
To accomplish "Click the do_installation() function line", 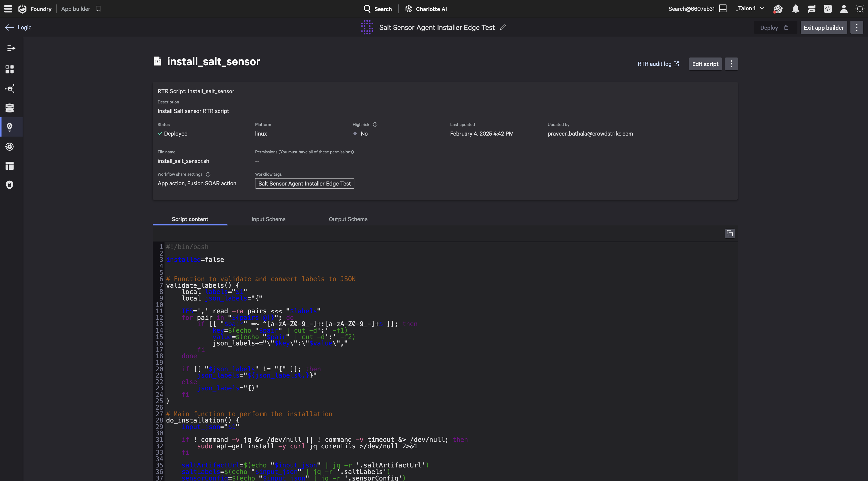I will pyautogui.click(x=202, y=420).
